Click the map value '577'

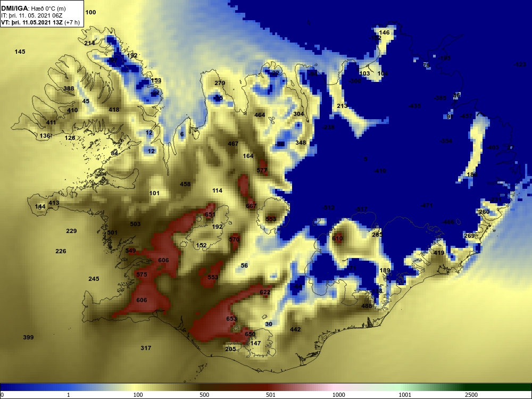click(x=262, y=170)
